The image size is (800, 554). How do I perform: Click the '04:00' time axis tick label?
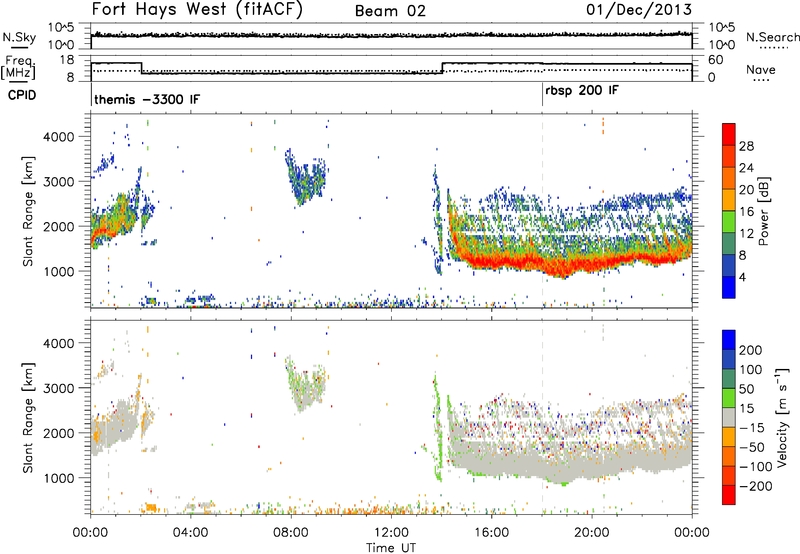point(190,533)
